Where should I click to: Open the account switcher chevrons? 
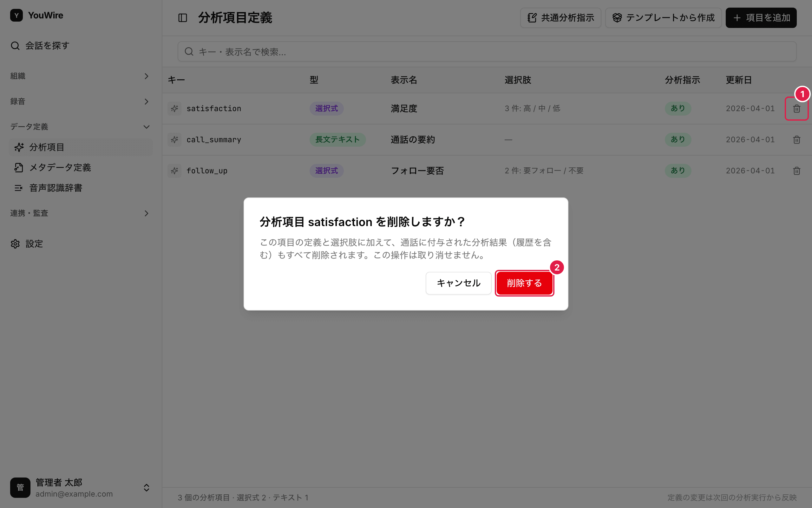pos(146,487)
